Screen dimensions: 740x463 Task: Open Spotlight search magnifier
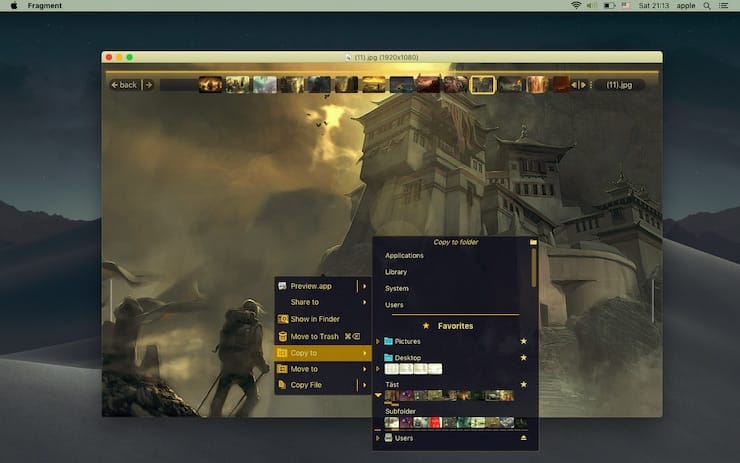706,6
